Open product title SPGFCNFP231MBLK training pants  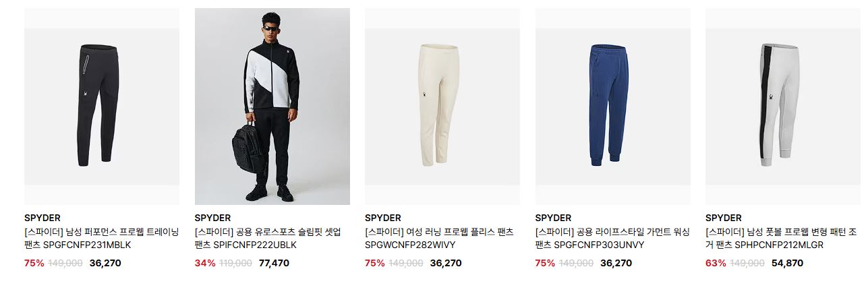point(102,239)
